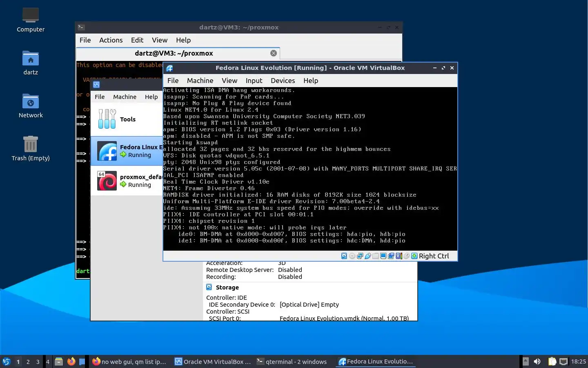The image size is (588, 368).
Task: Switch to workspace 2 in the taskbar pager
Action: tap(28, 361)
